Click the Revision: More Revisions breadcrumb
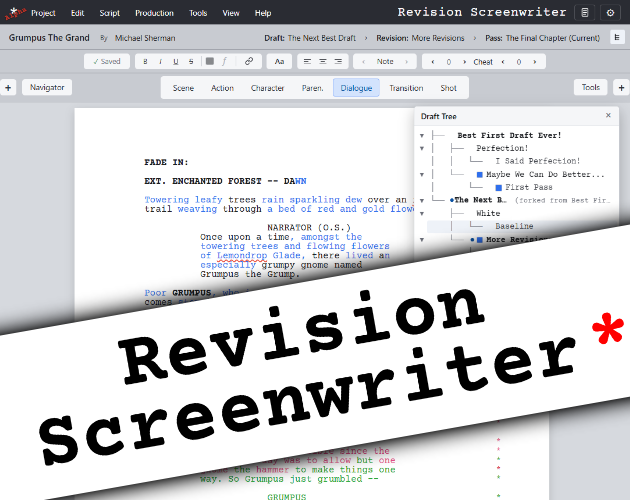 pyautogui.click(x=420, y=38)
